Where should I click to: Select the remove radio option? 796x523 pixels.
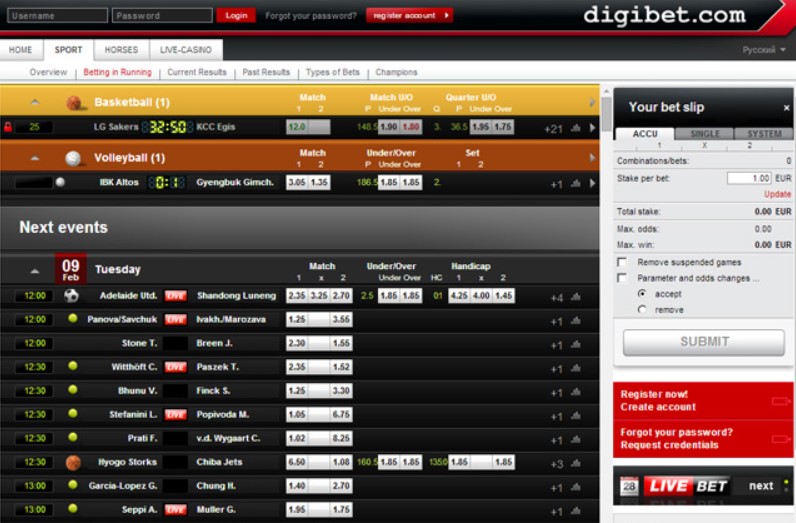642,309
